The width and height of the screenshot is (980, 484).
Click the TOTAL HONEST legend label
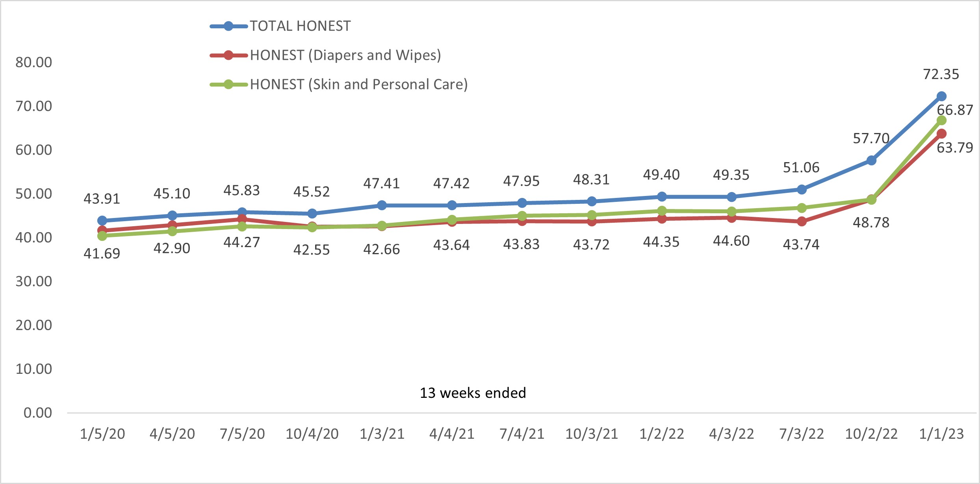[300, 26]
